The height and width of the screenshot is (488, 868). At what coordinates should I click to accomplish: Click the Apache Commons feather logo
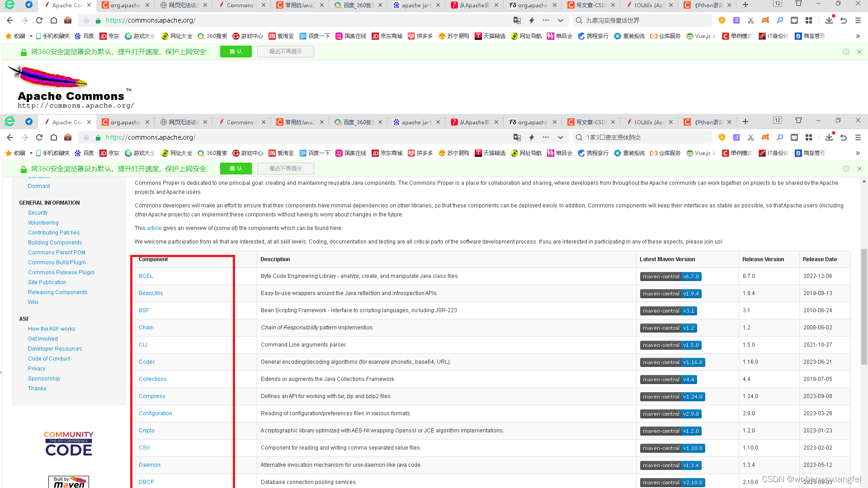tap(48, 77)
